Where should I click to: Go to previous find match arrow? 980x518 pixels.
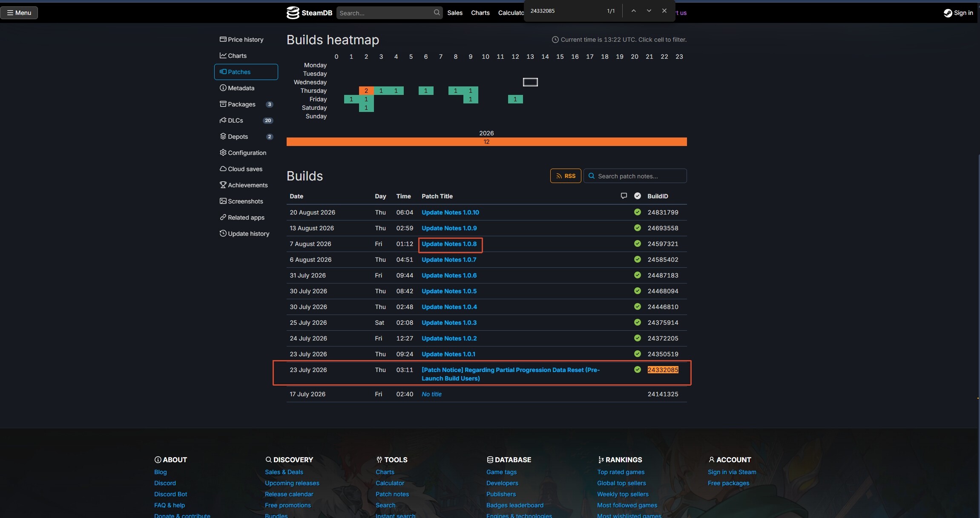pyautogui.click(x=634, y=11)
